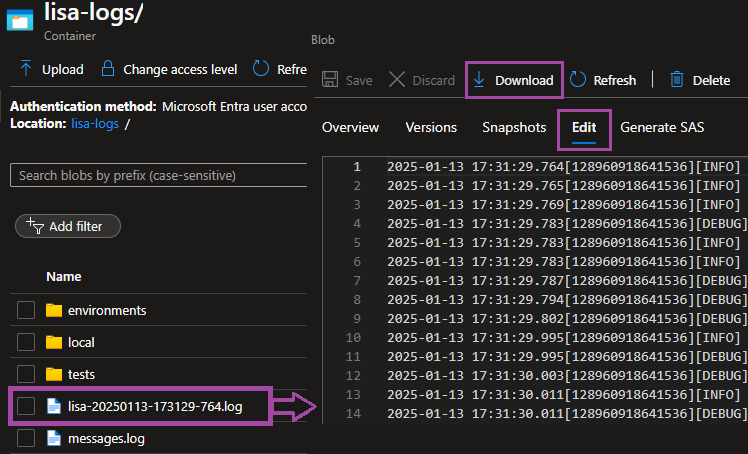The height and width of the screenshot is (454, 748).
Task: Click editor line number 10
Action: (353, 338)
